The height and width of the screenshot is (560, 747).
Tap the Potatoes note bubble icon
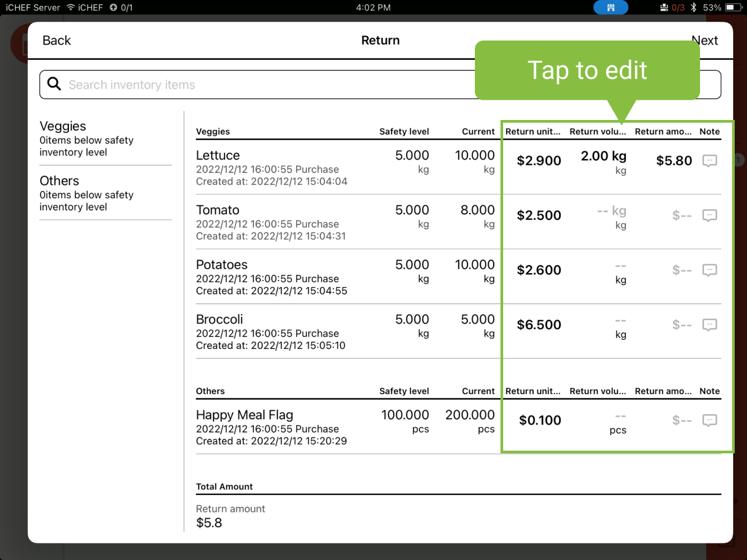click(709, 270)
